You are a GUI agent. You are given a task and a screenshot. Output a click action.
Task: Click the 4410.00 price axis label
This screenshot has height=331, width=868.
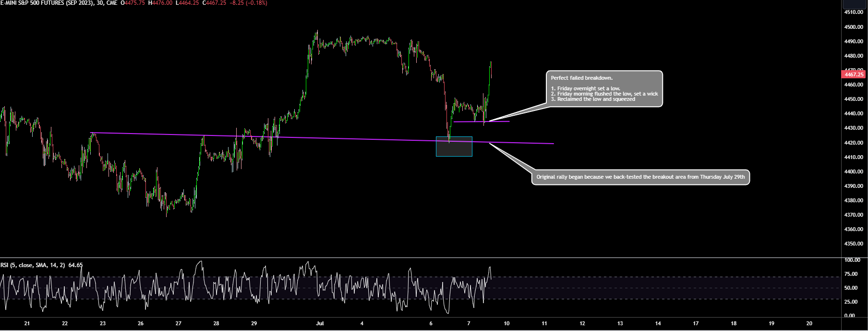tap(854, 157)
